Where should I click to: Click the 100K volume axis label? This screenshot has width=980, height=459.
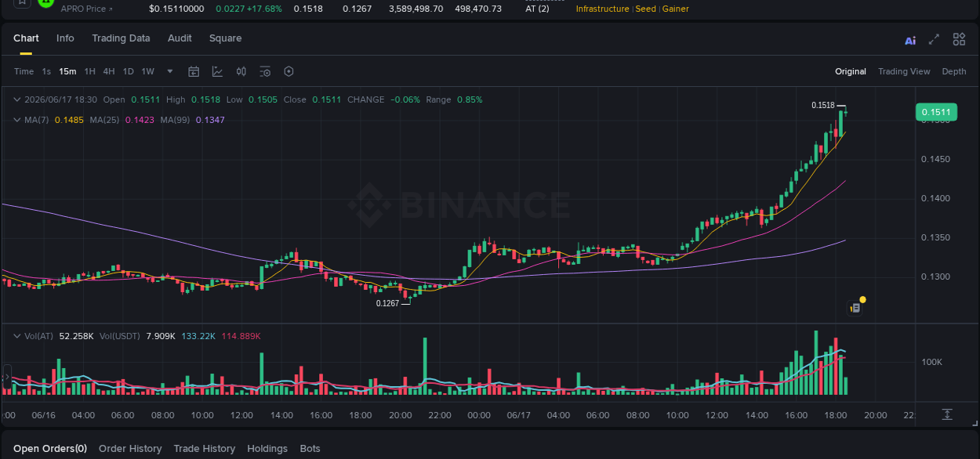tap(931, 362)
